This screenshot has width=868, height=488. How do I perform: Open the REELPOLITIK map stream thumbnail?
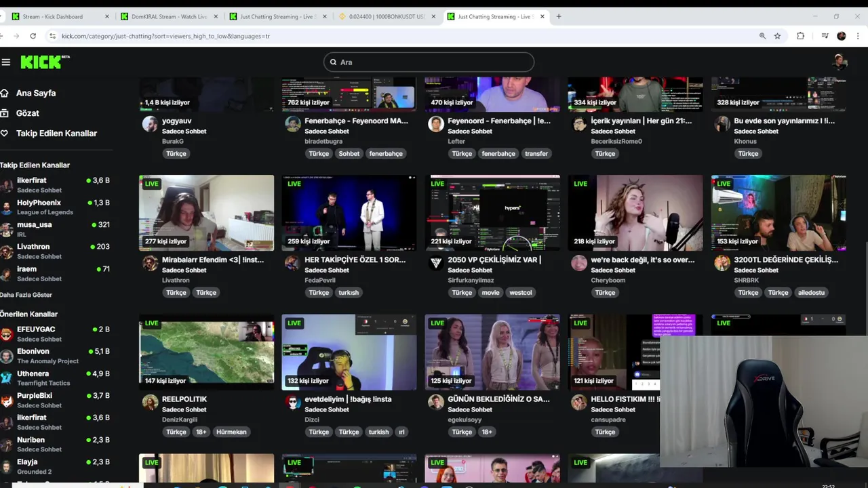tap(206, 352)
